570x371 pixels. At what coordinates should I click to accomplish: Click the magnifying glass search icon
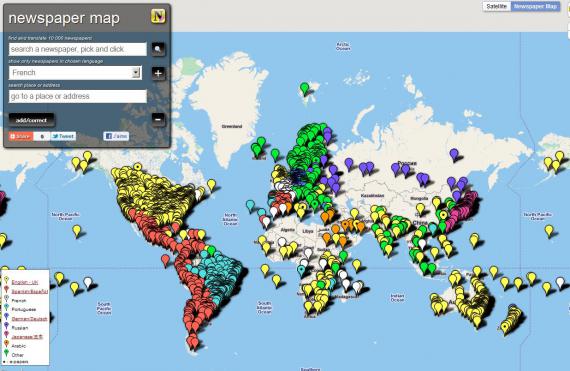[158, 49]
